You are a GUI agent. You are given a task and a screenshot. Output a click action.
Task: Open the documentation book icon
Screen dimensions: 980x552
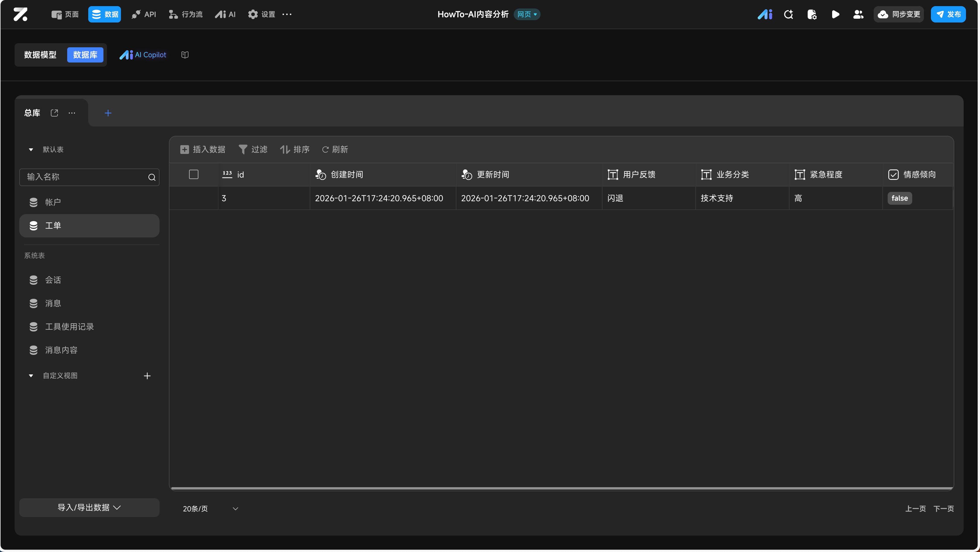click(x=185, y=55)
